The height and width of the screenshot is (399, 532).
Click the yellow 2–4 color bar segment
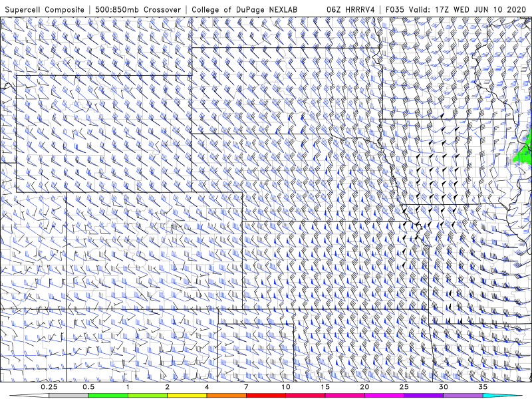click(x=187, y=396)
